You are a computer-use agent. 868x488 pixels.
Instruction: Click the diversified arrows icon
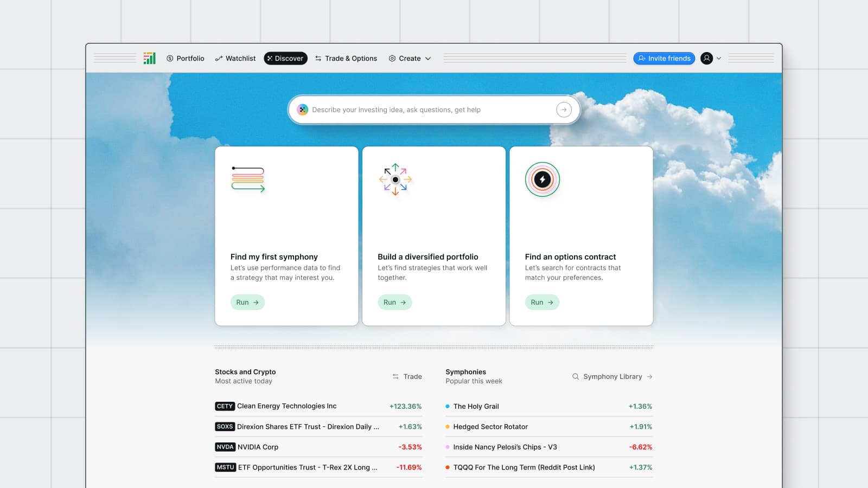(395, 179)
